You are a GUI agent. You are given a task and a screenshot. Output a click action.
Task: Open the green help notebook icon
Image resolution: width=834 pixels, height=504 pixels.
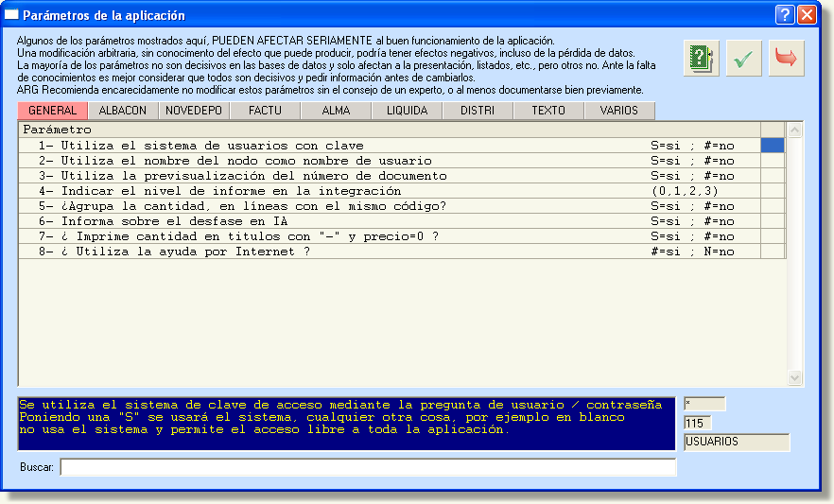[x=701, y=59]
